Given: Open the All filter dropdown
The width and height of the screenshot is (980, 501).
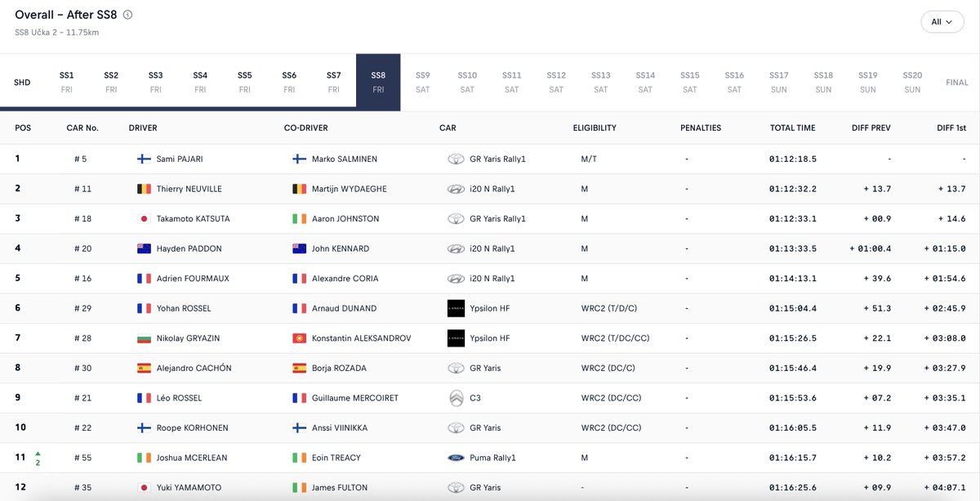Looking at the screenshot, I should [942, 22].
